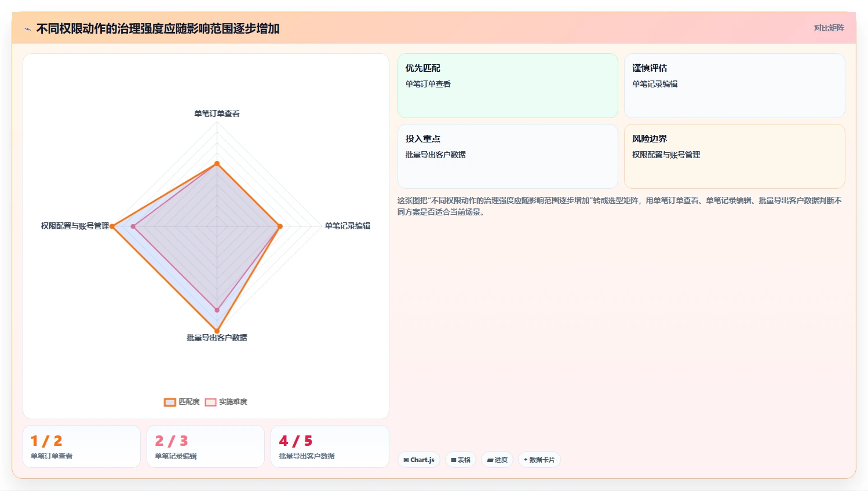
Task: Click the 2 / 3 单笔记录编辑 stat card
Action: [206, 446]
